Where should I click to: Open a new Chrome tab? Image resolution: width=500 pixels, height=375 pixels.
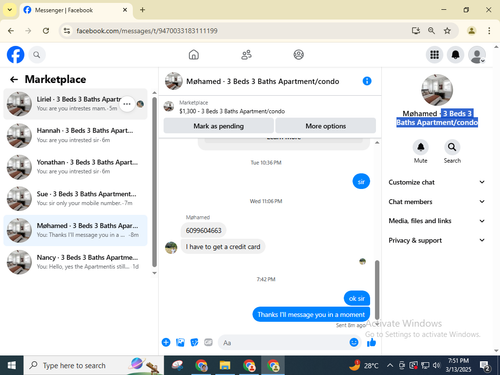pyautogui.click(x=142, y=10)
